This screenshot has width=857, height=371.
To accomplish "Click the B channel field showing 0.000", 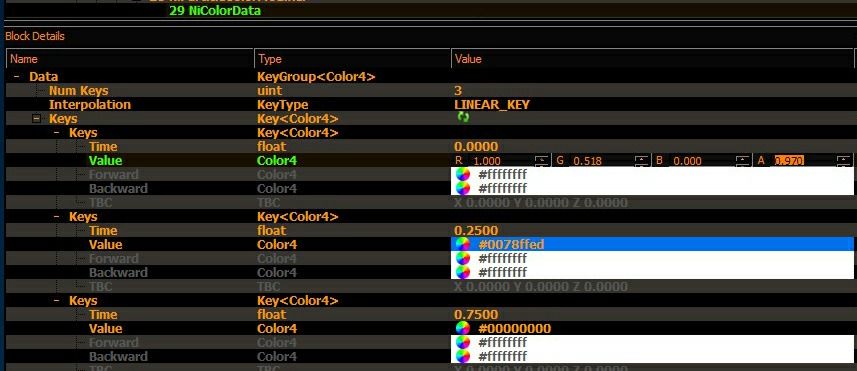I will 703,161.
